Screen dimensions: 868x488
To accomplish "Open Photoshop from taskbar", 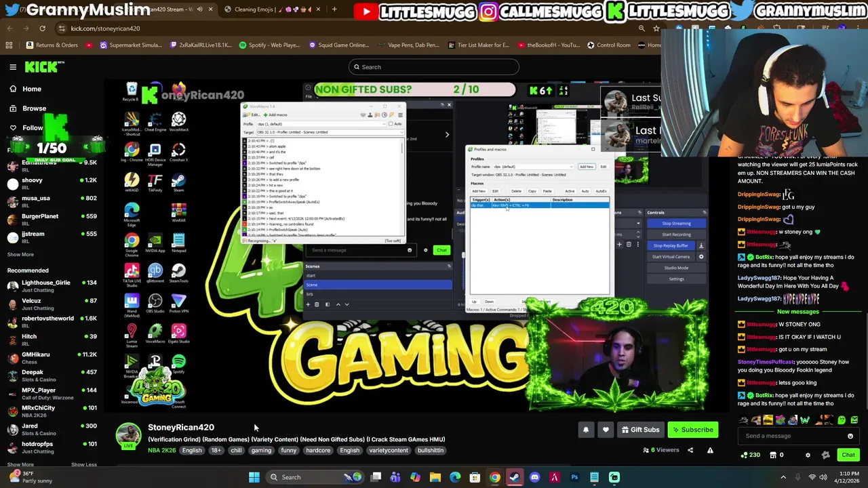I will coord(574,477).
